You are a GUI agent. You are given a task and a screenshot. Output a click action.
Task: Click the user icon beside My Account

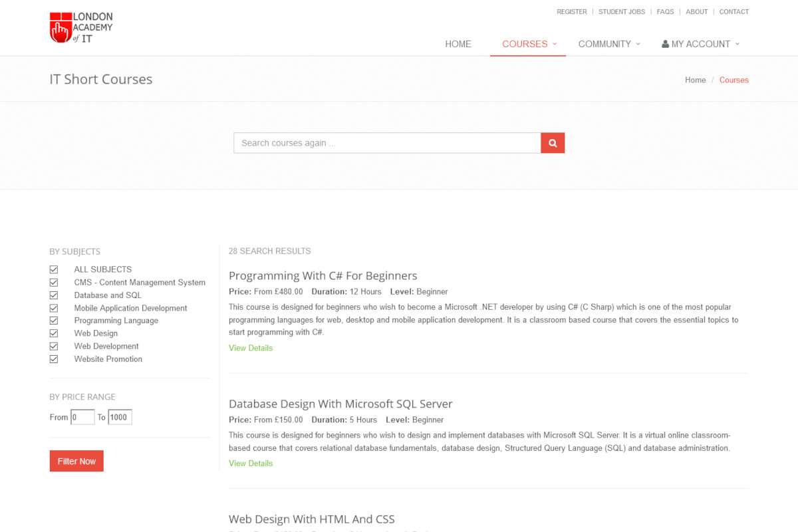(x=665, y=44)
